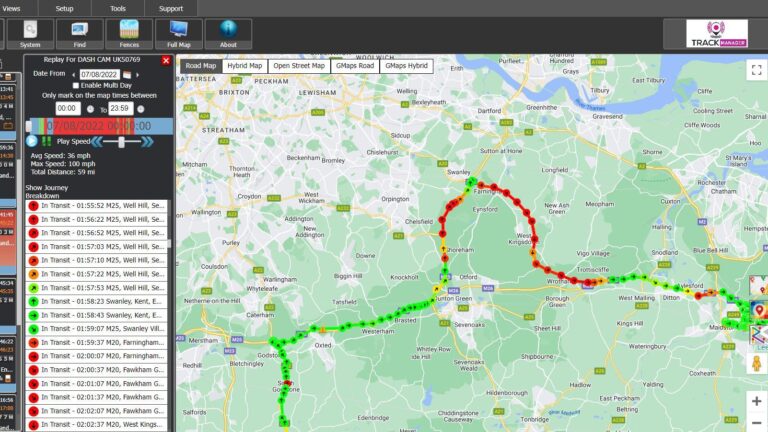Viewport: 768px width, 432px height.
Task: Open the start time clock picker
Action: pyautogui.click(x=89, y=108)
